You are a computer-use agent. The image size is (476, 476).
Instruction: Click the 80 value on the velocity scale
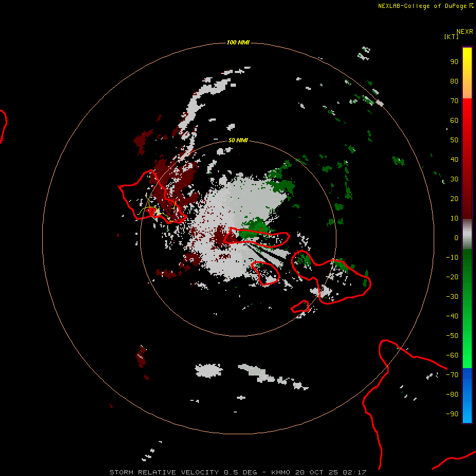pos(454,81)
